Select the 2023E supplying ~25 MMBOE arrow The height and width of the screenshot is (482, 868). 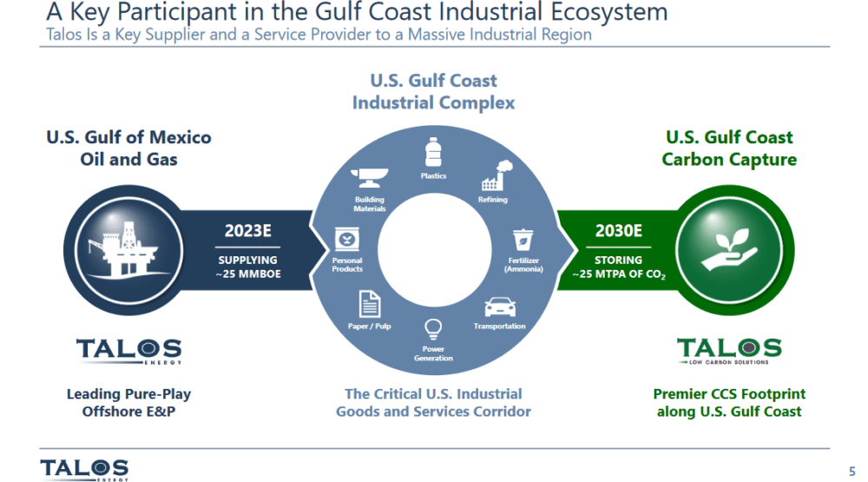[248, 250]
